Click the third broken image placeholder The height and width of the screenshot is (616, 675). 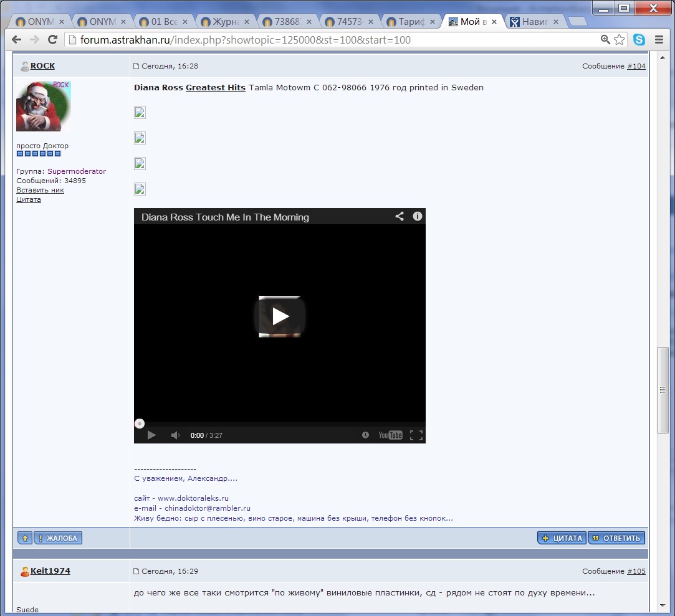[140, 163]
